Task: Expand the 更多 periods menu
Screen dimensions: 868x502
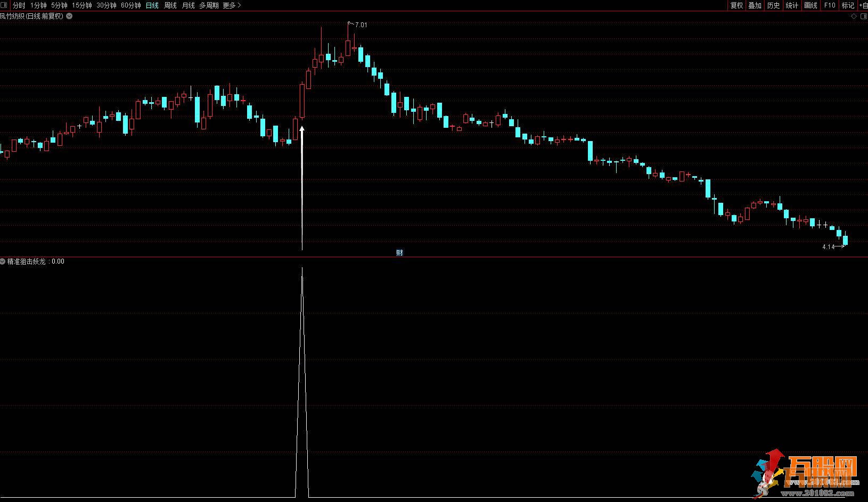Action: [x=232, y=5]
